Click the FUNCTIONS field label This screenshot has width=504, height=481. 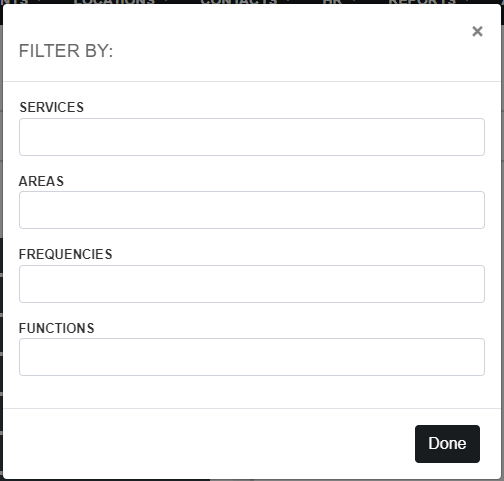tap(56, 328)
